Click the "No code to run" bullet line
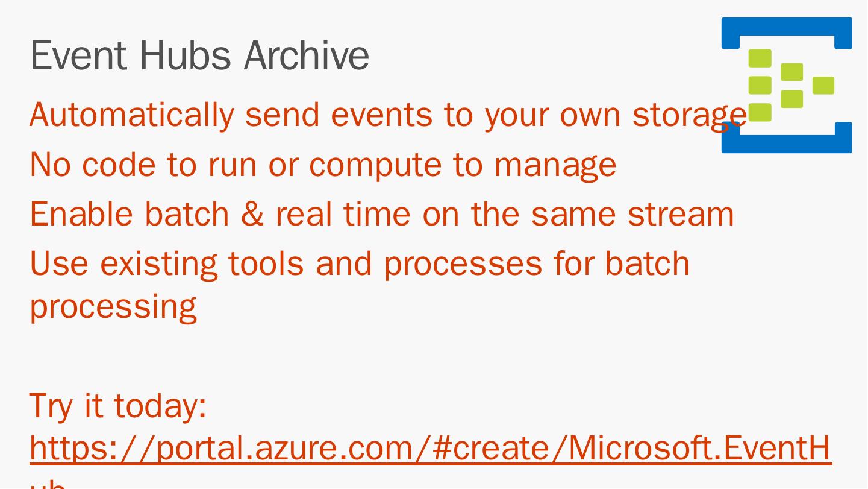868x489 pixels. [323, 164]
